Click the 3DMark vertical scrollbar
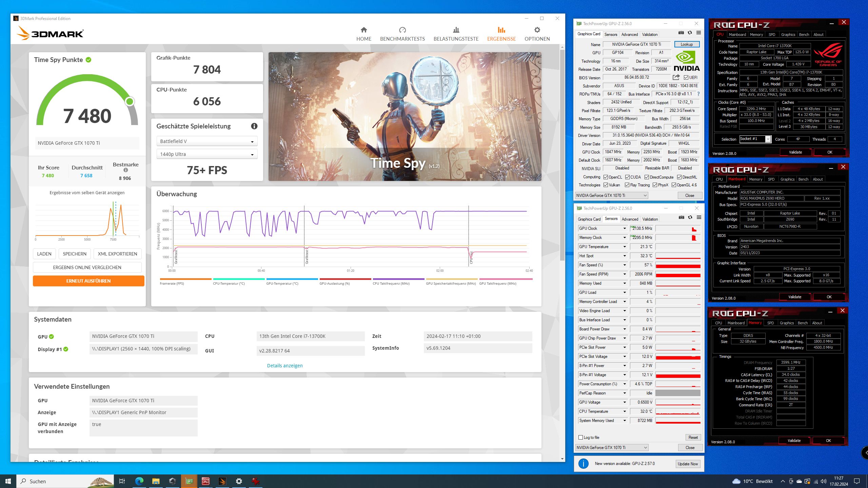 point(562,156)
